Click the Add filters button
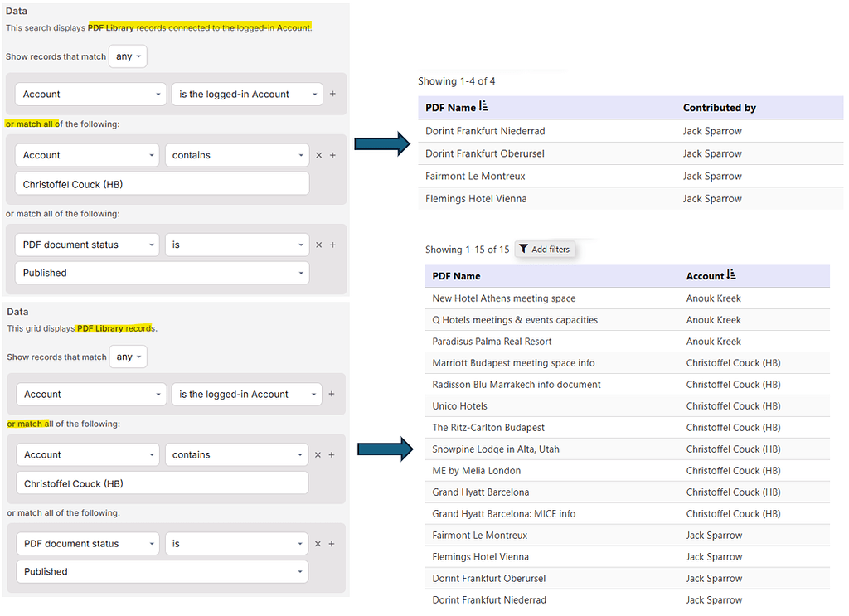This screenshot has width=849, height=616. click(x=545, y=249)
